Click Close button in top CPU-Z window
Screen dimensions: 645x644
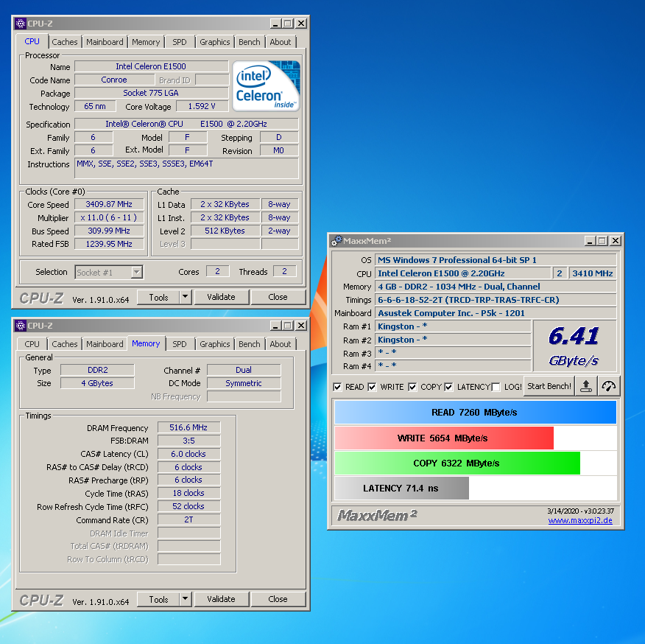(x=278, y=297)
